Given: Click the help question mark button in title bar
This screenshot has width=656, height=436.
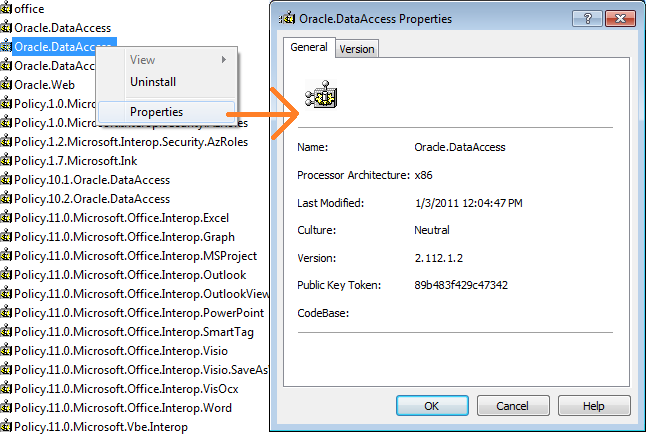Looking at the screenshot, I should click(587, 18).
